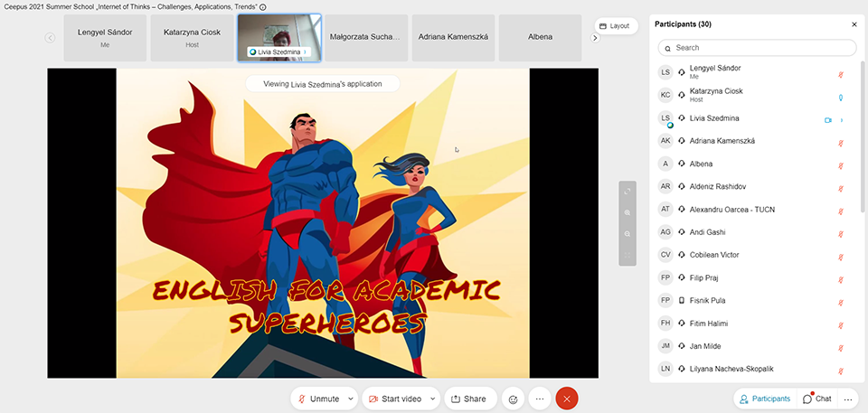Viewport: 868px width, 413px height.
Task: Open audio options arrow next to Unmute
Action: tap(351, 399)
